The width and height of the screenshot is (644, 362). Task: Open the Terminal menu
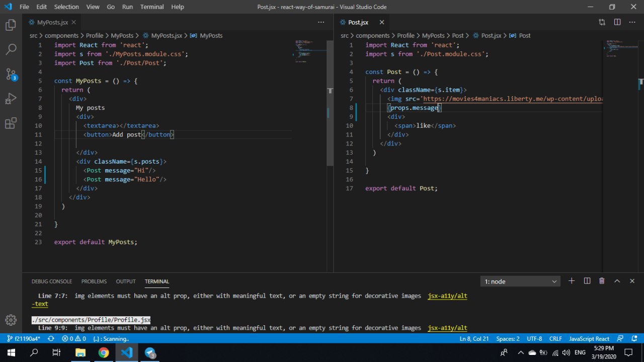pos(151,7)
